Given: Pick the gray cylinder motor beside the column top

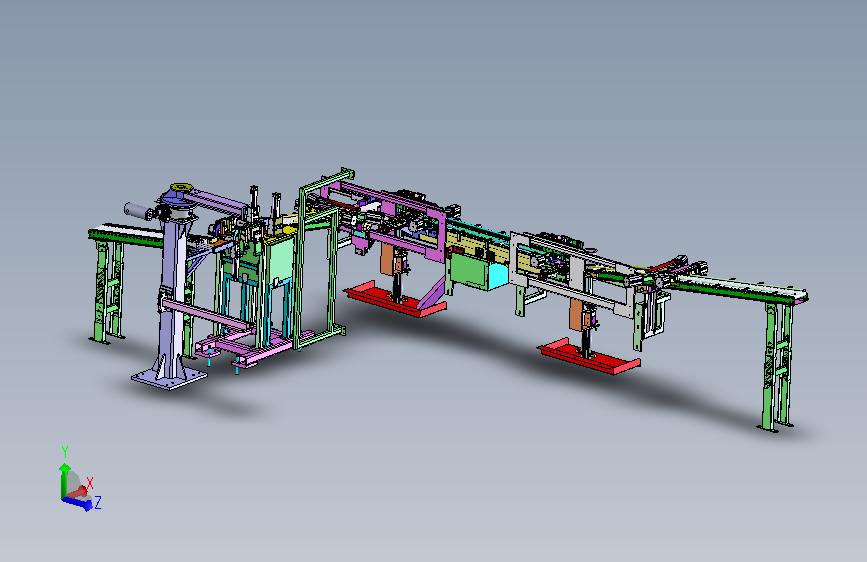Looking at the screenshot, I should tap(137, 211).
